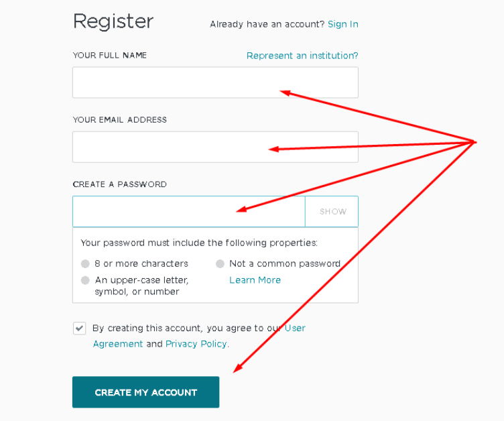The height and width of the screenshot is (421, 504).
Task: Click the 'Not a common password' indicator dot
Action: tap(220, 264)
